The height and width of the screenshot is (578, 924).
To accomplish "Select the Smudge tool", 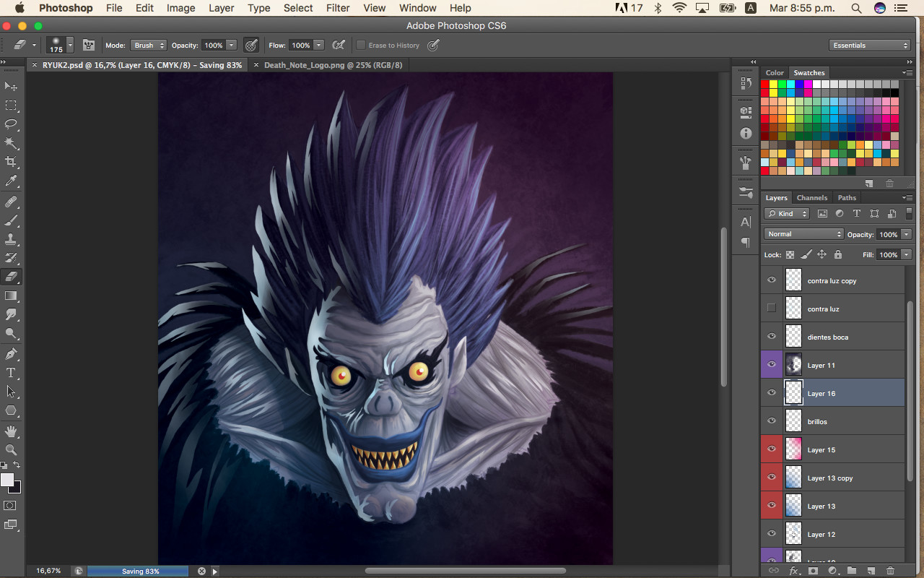I will [x=12, y=314].
